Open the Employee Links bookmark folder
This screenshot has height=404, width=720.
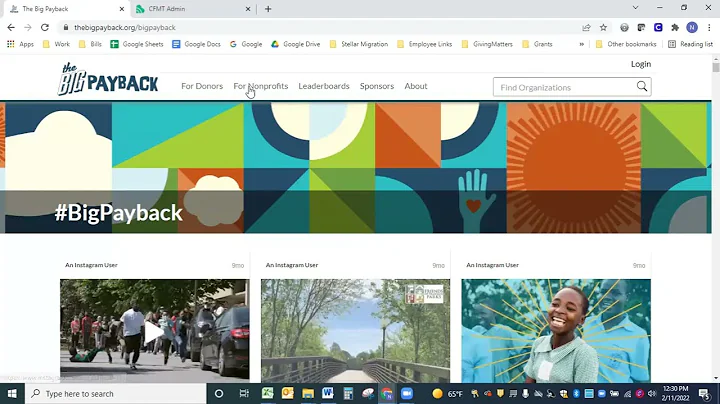point(425,44)
